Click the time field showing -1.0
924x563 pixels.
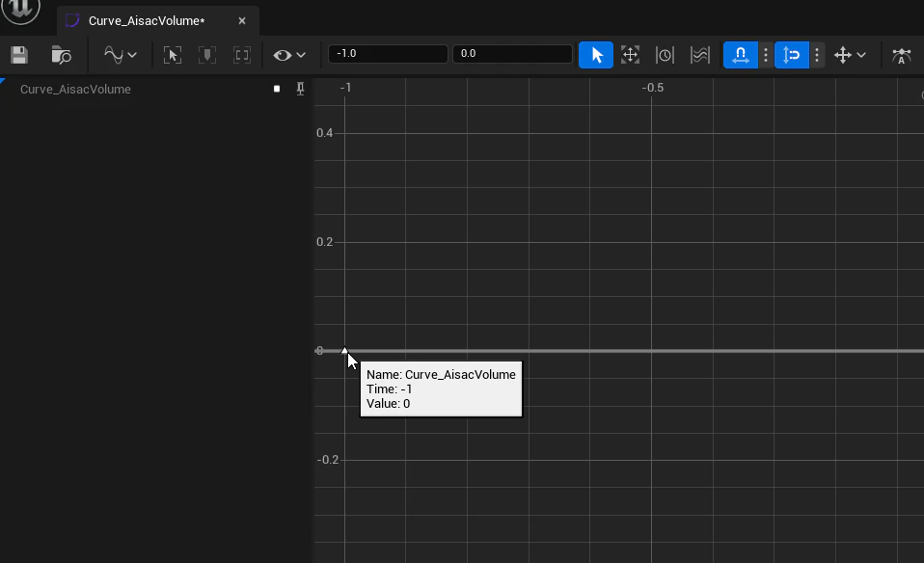pyautogui.click(x=388, y=54)
